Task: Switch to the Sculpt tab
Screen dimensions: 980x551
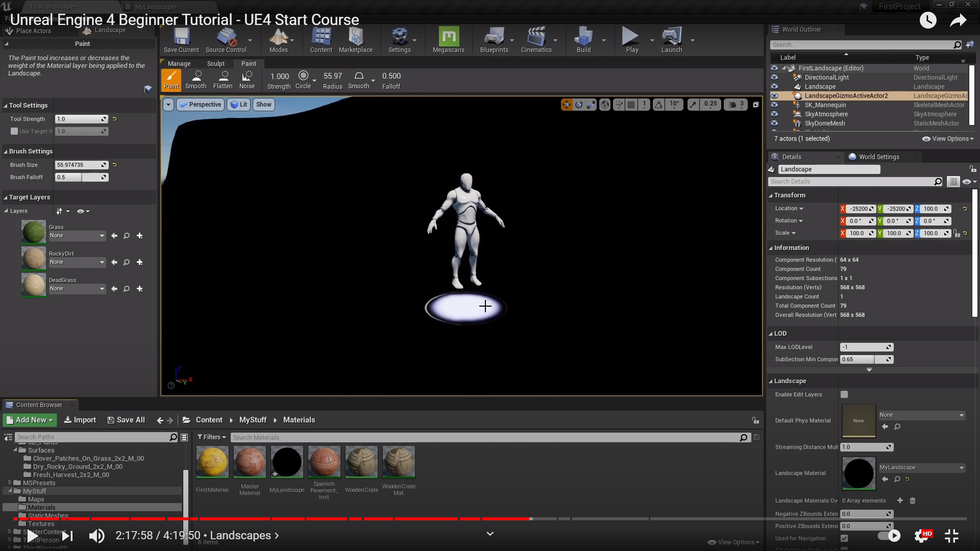Action: [x=215, y=64]
